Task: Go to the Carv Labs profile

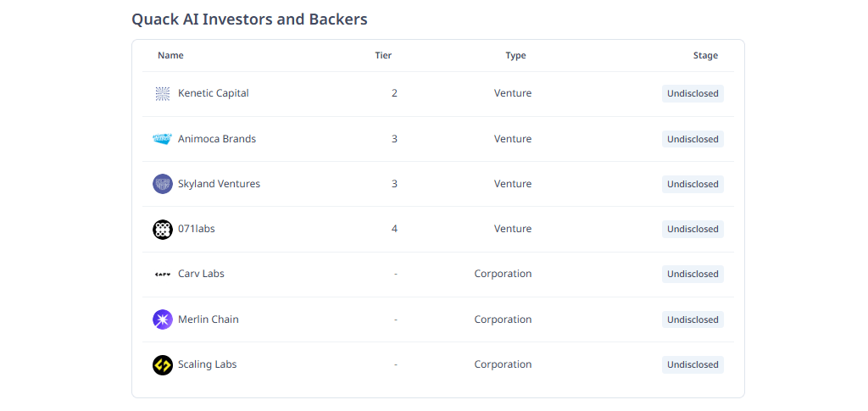Action: coord(201,275)
